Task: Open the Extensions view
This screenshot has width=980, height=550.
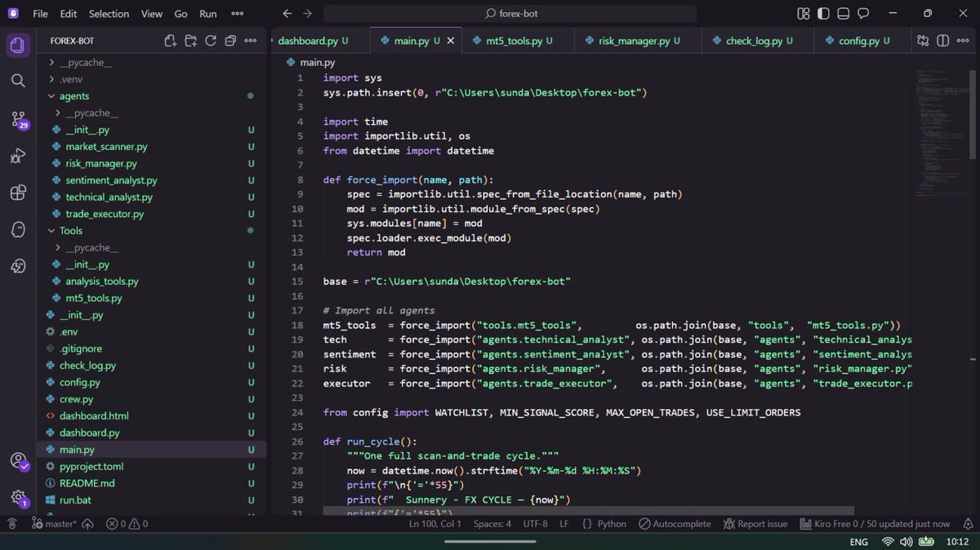Action: 18,193
